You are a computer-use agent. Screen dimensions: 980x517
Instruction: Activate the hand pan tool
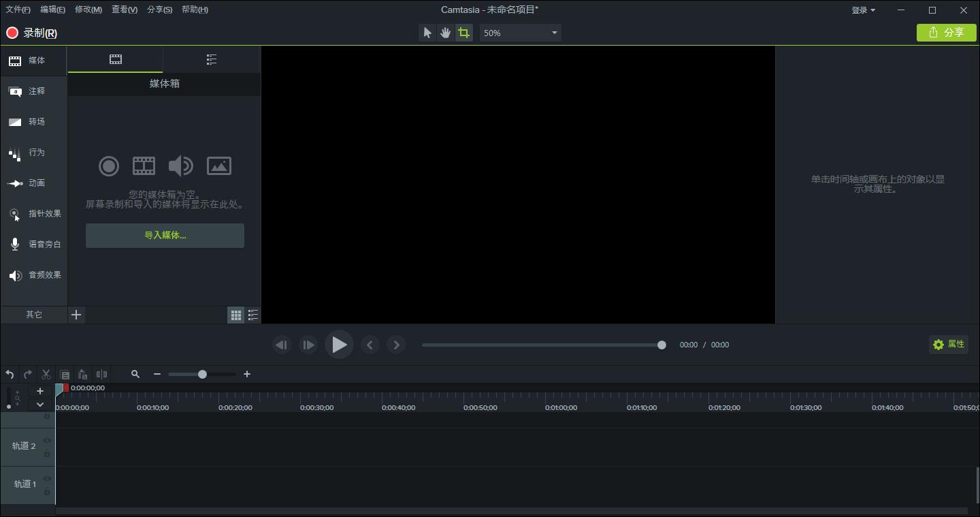coord(445,33)
